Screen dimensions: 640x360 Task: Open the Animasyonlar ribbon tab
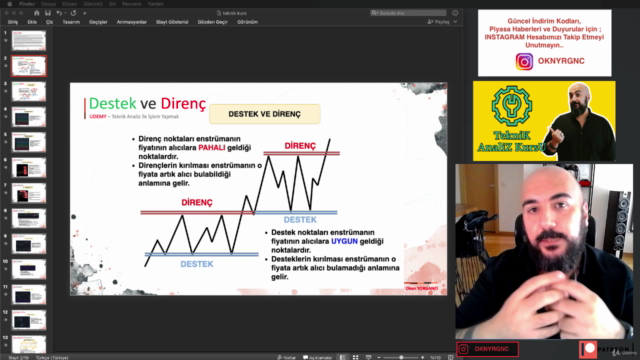131,22
